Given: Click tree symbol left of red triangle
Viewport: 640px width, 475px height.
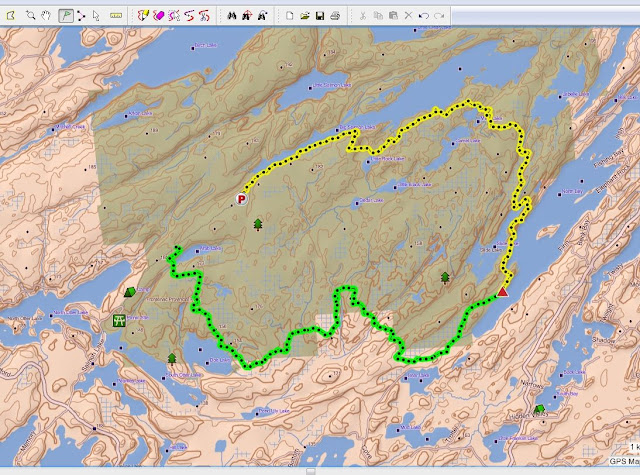Looking at the screenshot, I should tap(445, 278).
